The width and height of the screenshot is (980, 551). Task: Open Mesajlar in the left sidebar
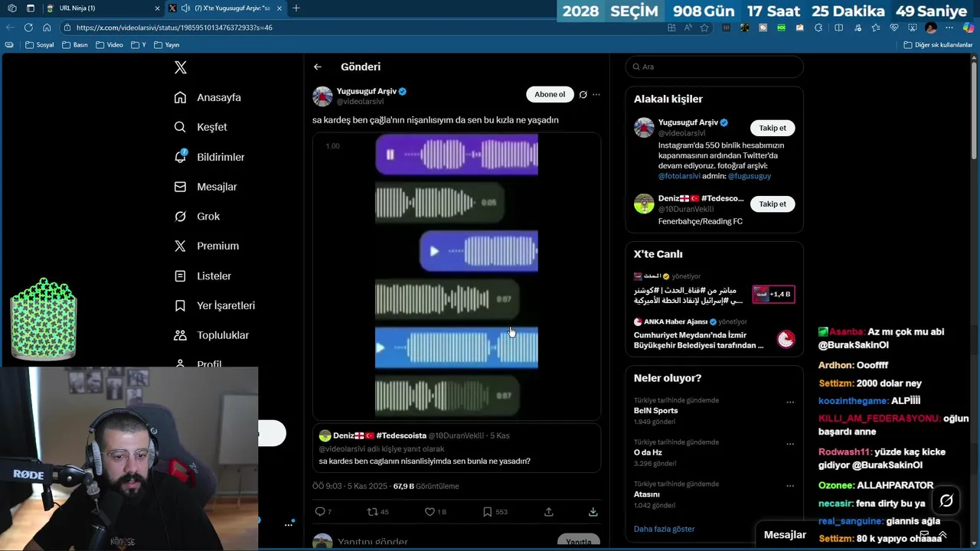point(206,187)
